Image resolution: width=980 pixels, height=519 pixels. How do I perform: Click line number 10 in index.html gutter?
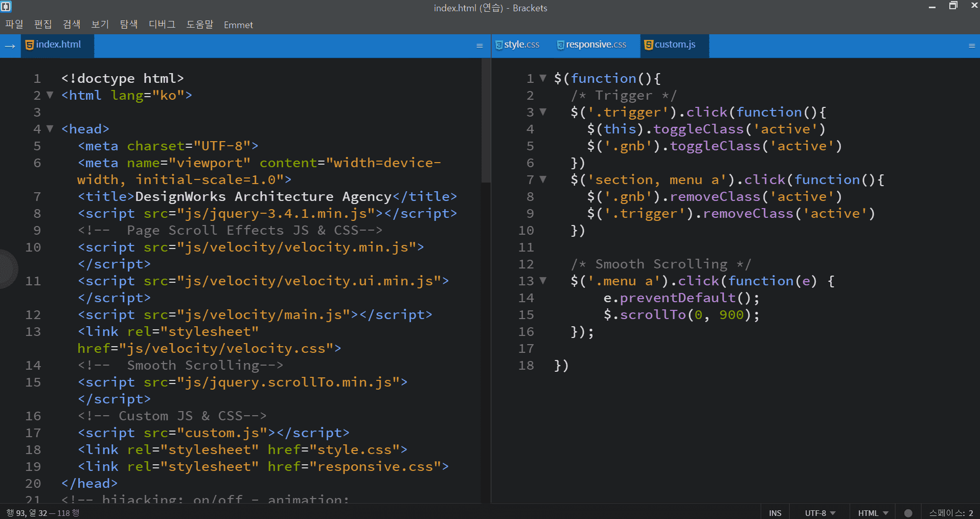(x=33, y=247)
